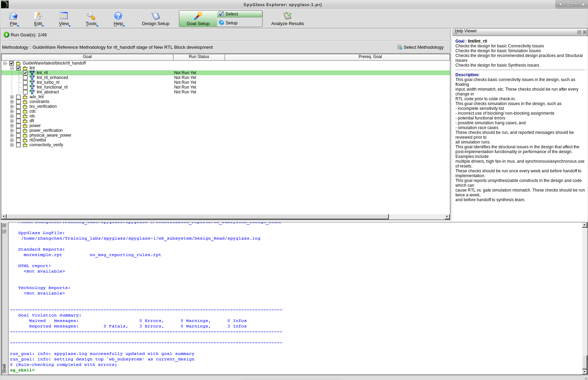Click the goal tree scroll-left arrow
Image resolution: width=588 pixels, height=380 pixels.
pyautogui.click(x=4, y=217)
